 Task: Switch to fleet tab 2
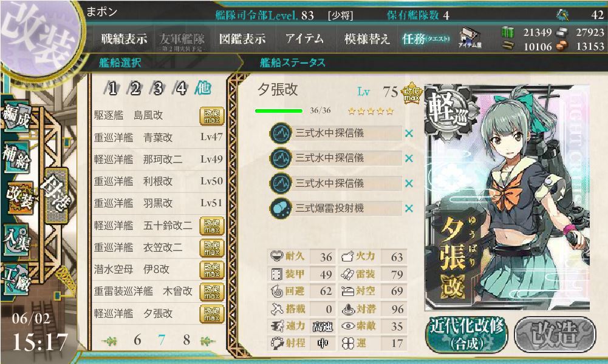[135, 89]
